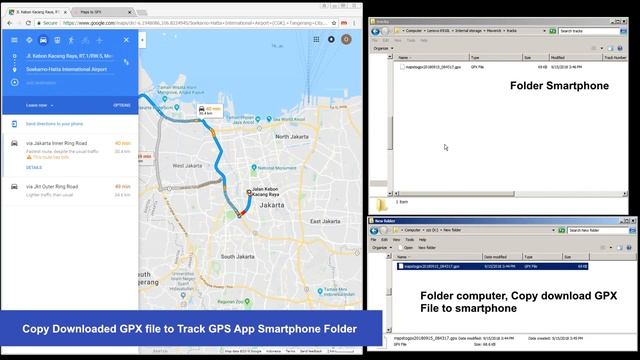Click Send directions to your phone
Screen dimensions: 640x360
coord(54,124)
